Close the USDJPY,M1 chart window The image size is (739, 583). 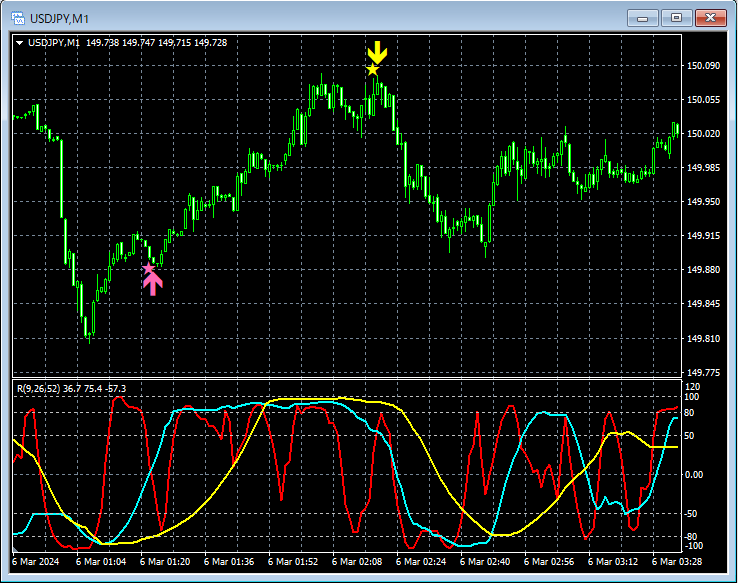pyautogui.click(x=710, y=18)
